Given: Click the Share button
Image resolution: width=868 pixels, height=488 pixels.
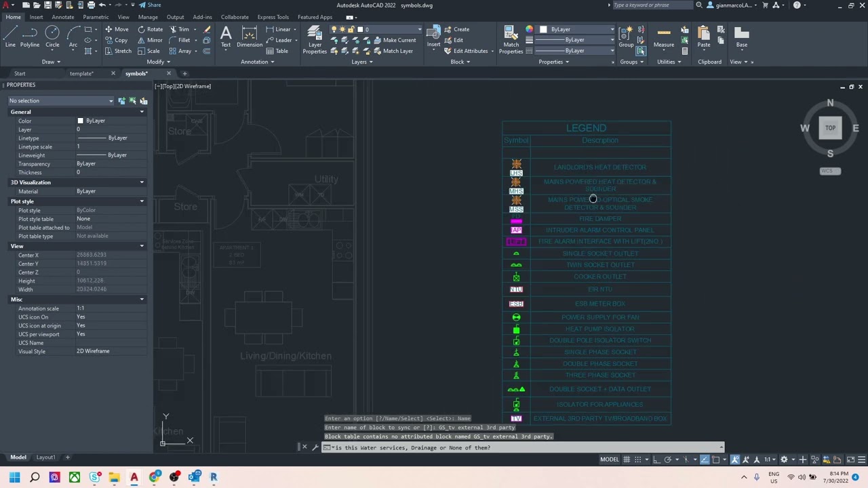Looking at the screenshot, I should pyautogui.click(x=150, y=5).
